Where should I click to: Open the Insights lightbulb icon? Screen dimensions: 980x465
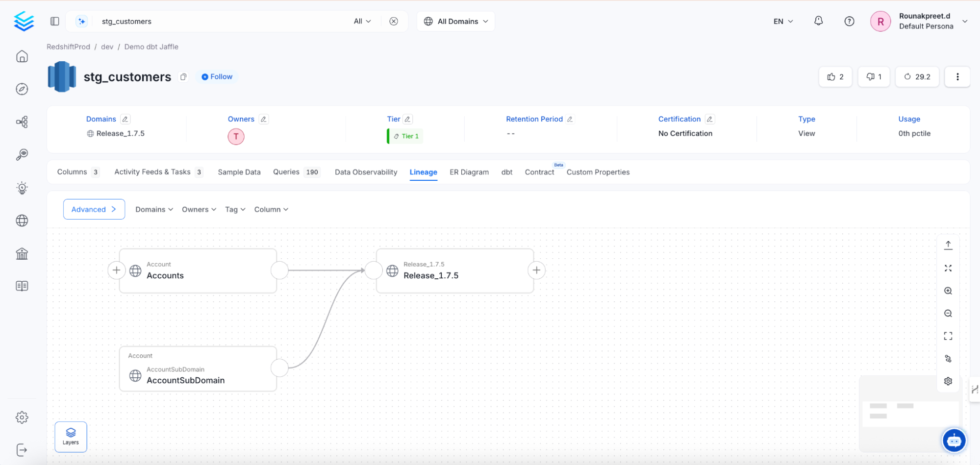(22, 187)
